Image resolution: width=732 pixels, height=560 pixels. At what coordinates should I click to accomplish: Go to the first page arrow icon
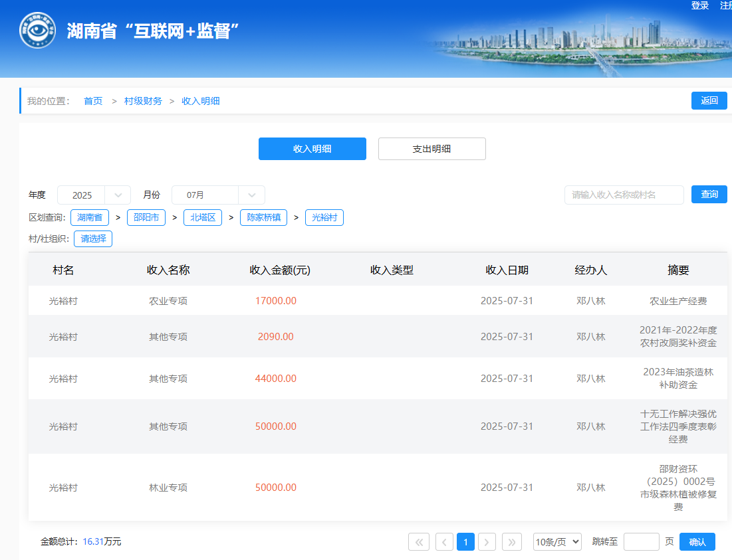click(x=418, y=542)
